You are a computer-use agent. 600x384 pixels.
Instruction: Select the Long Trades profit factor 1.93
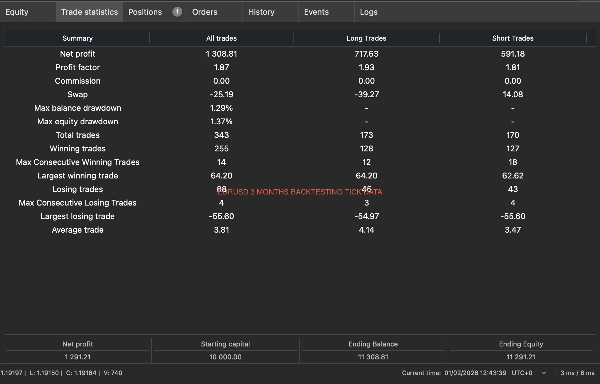click(366, 67)
